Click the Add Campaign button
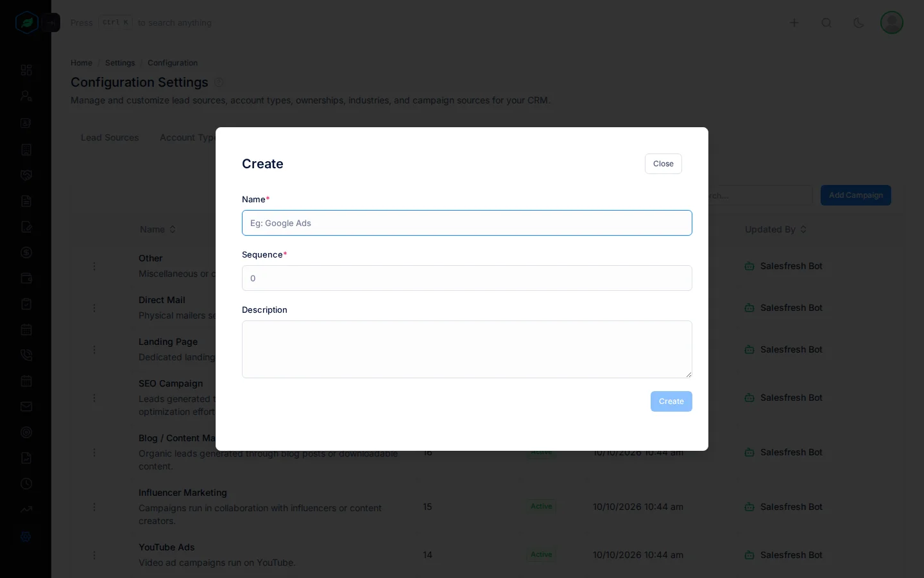924x578 pixels. coord(856,195)
